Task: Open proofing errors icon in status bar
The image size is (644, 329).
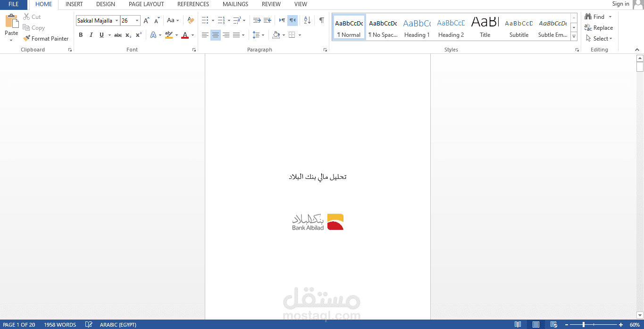Action: tap(88, 325)
